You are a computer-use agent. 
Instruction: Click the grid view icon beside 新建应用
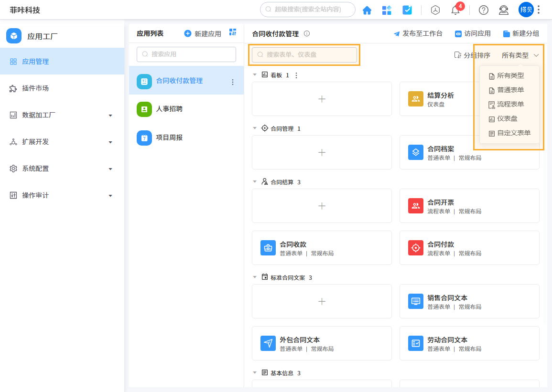233,32
